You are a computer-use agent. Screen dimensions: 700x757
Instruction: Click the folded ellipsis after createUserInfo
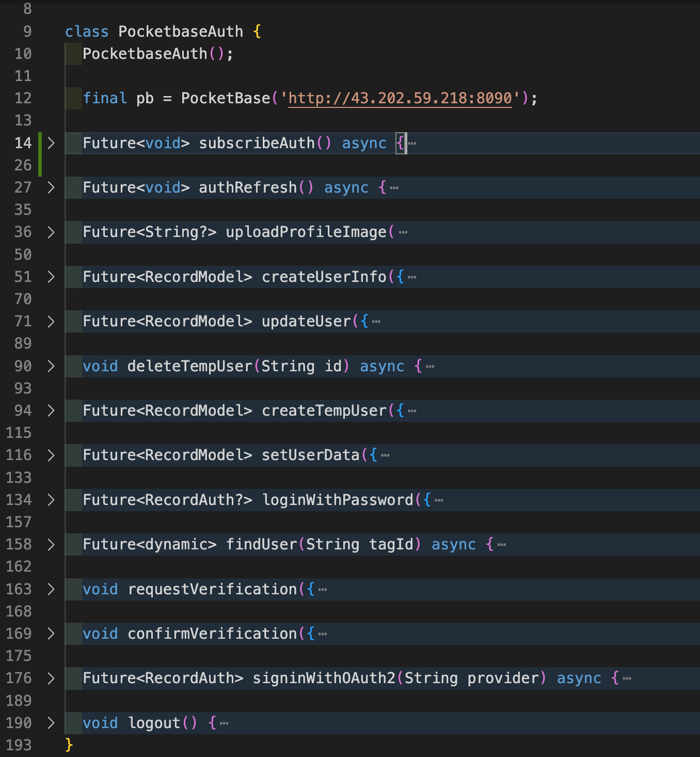click(x=412, y=277)
